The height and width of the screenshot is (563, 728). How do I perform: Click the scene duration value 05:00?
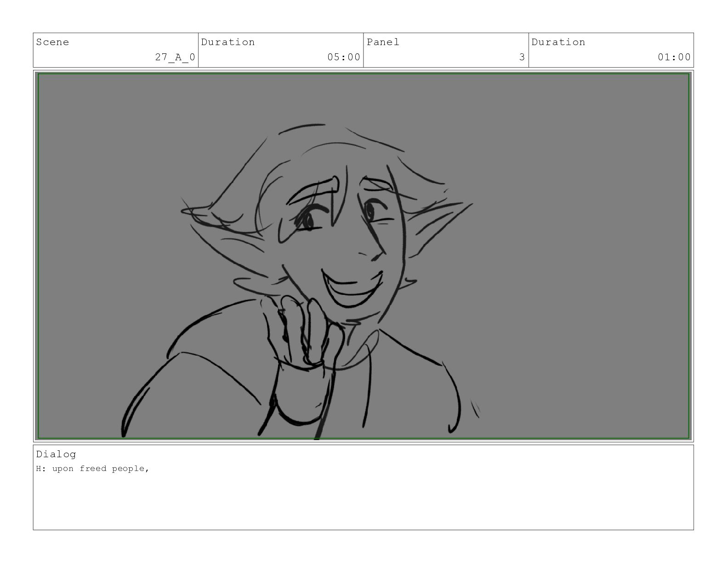[344, 57]
